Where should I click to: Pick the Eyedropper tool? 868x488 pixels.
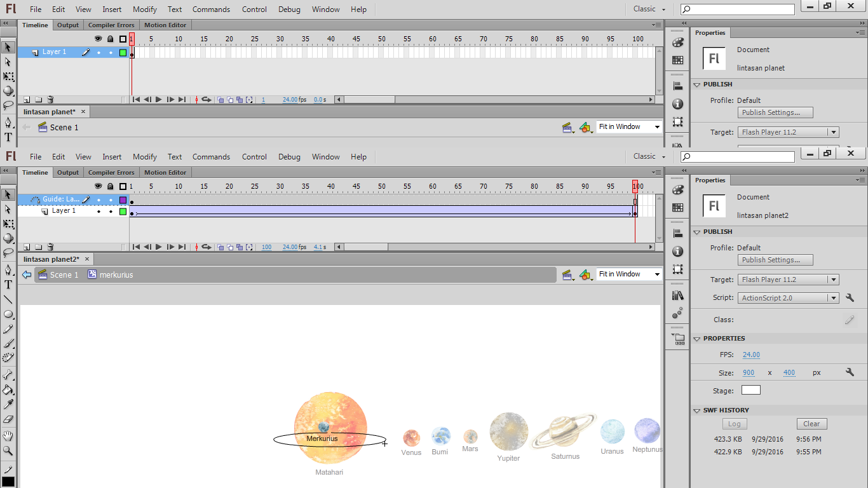tap(8, 404)
